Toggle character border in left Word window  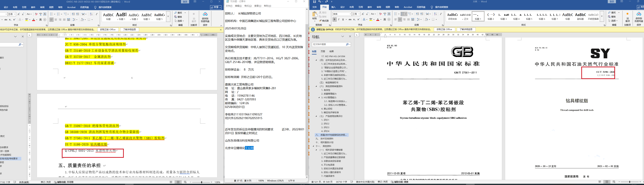coord(45,14)
